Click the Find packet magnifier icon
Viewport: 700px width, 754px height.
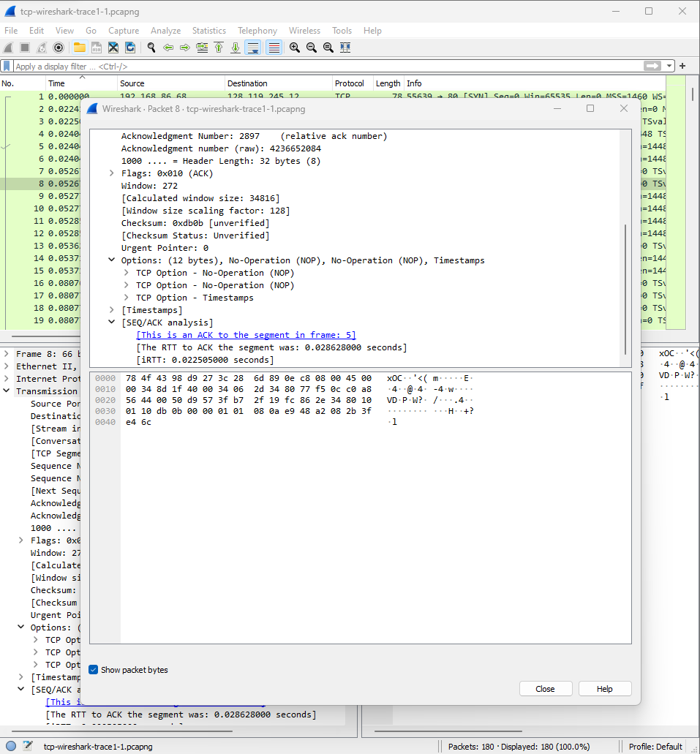[x=151, y=48]
